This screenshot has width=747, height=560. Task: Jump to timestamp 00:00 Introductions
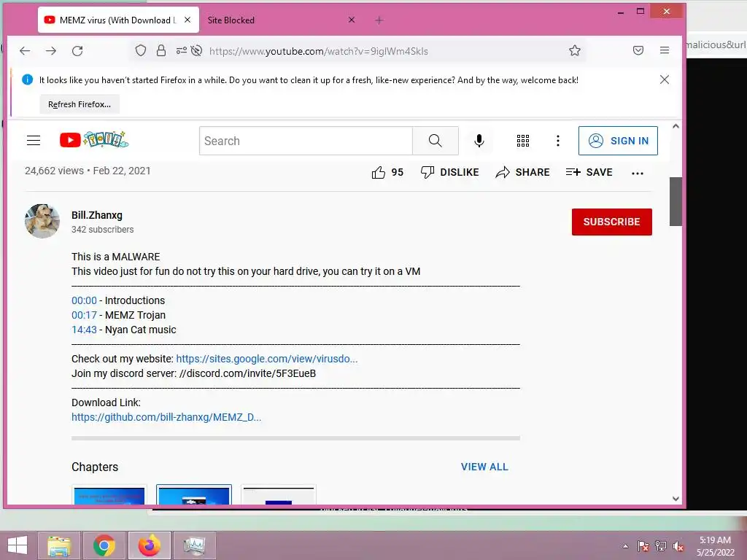pos(84,300)
